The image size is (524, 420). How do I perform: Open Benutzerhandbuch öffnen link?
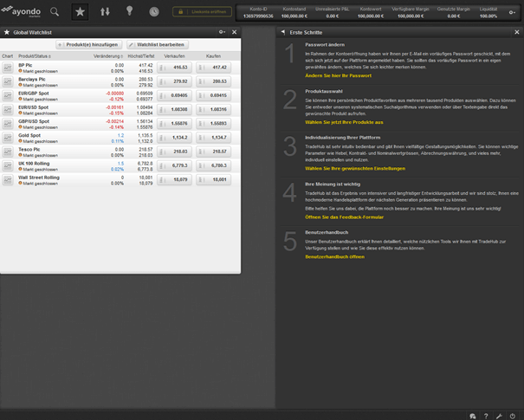[x=335, y=257]
